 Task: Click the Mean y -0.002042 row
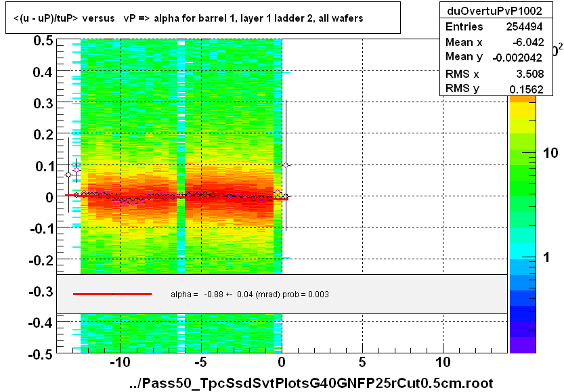pyautogui.click(x=494, y=57)
